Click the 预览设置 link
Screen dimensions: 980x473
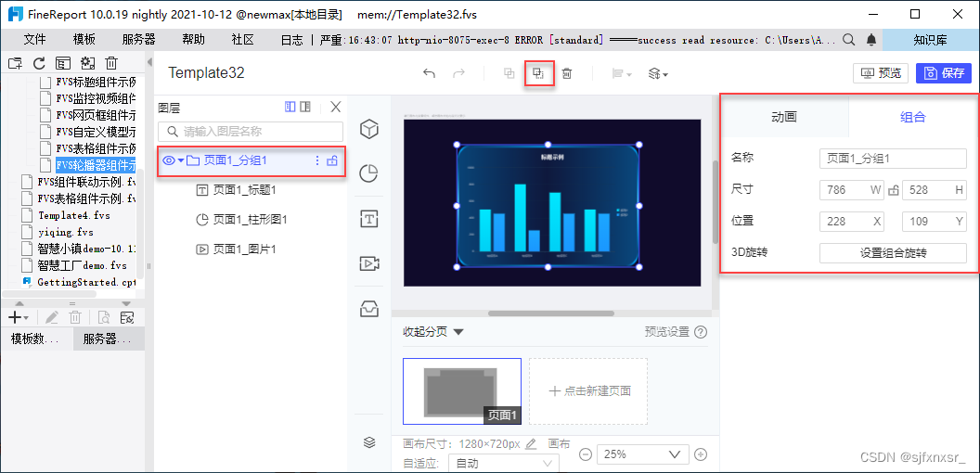pos(667,332)
